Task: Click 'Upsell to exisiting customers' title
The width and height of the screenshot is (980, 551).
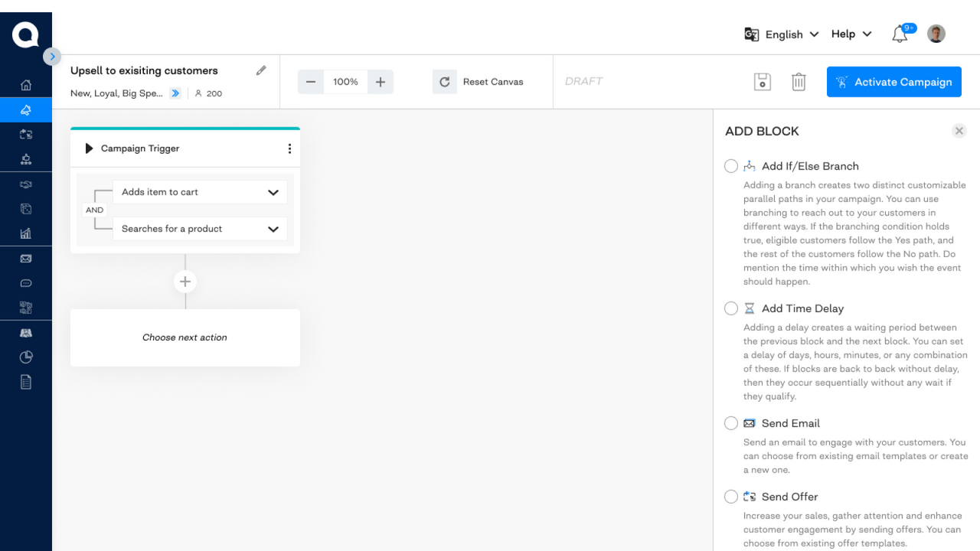Action: pos(144,70)
